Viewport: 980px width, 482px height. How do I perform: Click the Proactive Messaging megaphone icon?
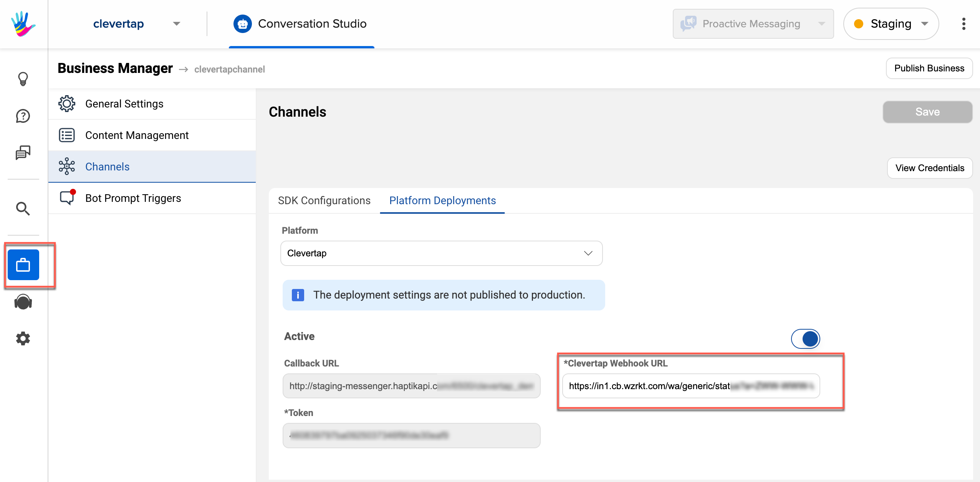688,24
